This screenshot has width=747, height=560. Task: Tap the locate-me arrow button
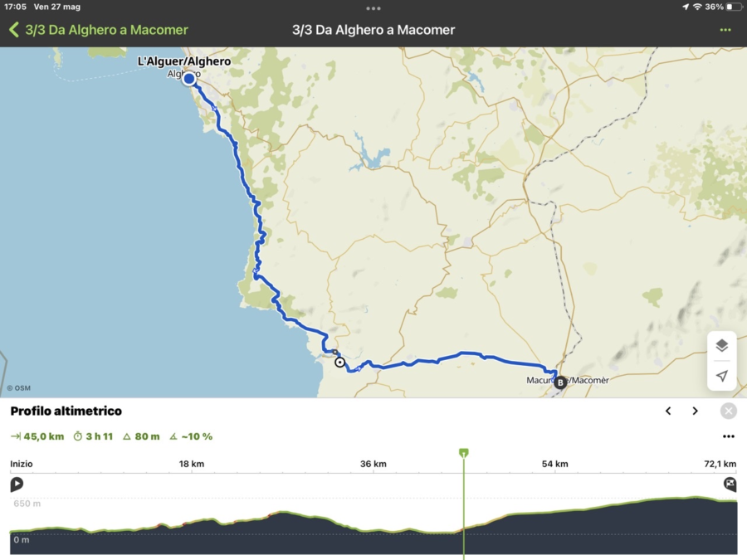click(x=721, y=376)
